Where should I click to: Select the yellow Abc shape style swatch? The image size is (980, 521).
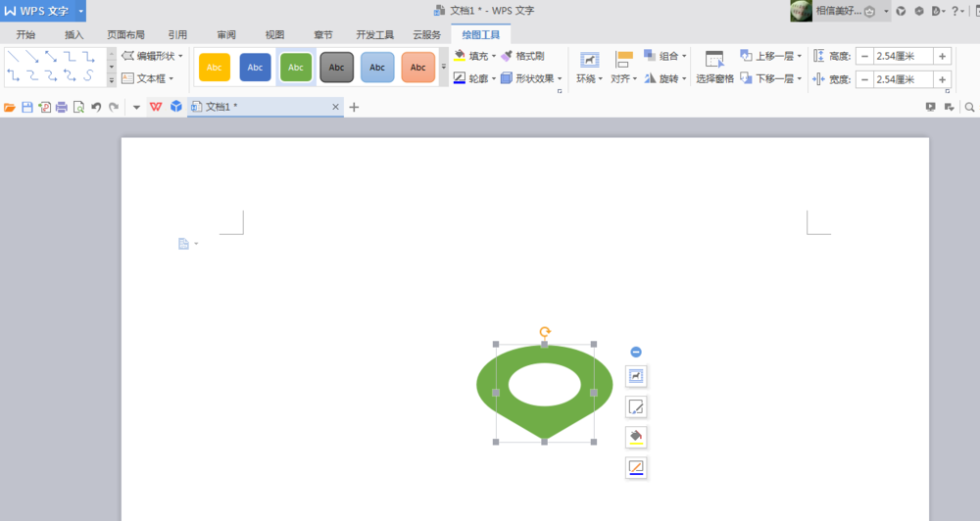point(215,67)
